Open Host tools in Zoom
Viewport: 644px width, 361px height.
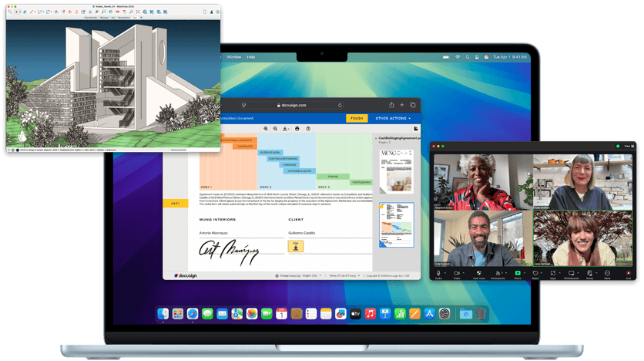(479, 275)
